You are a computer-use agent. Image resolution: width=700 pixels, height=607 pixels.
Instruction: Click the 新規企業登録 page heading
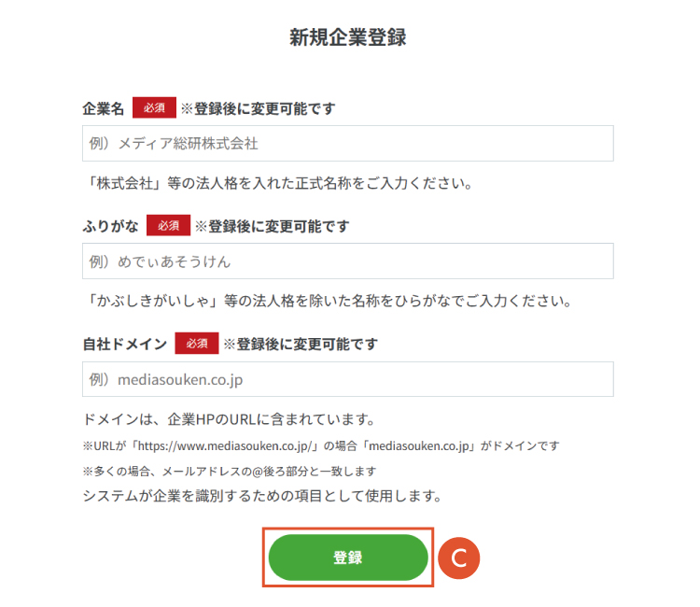pos(348,38)
